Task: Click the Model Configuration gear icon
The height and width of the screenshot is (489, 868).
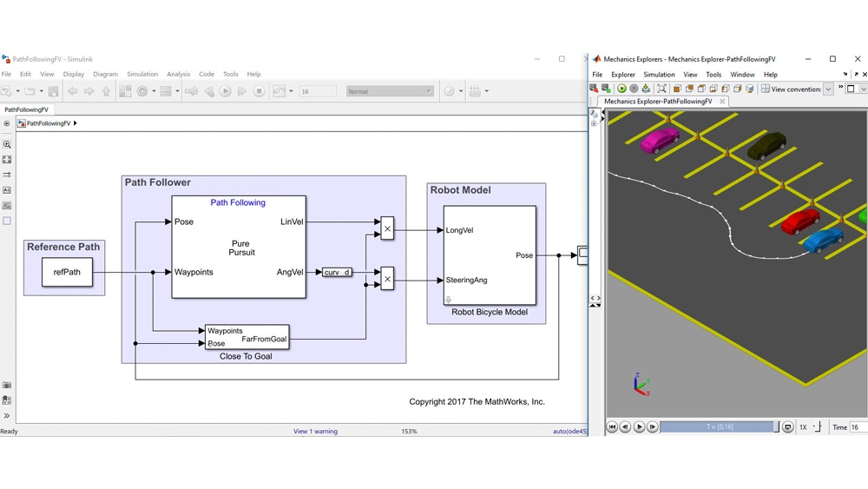Action: pos(143,91)
